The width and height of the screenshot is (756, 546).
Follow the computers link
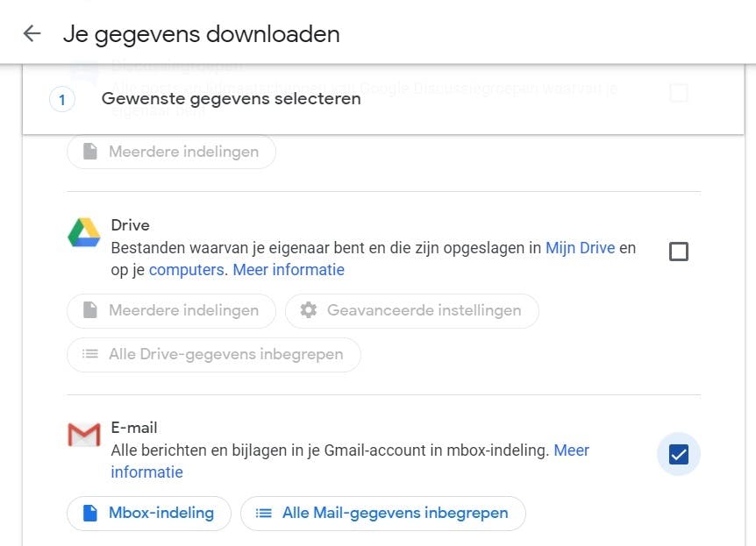186,270
